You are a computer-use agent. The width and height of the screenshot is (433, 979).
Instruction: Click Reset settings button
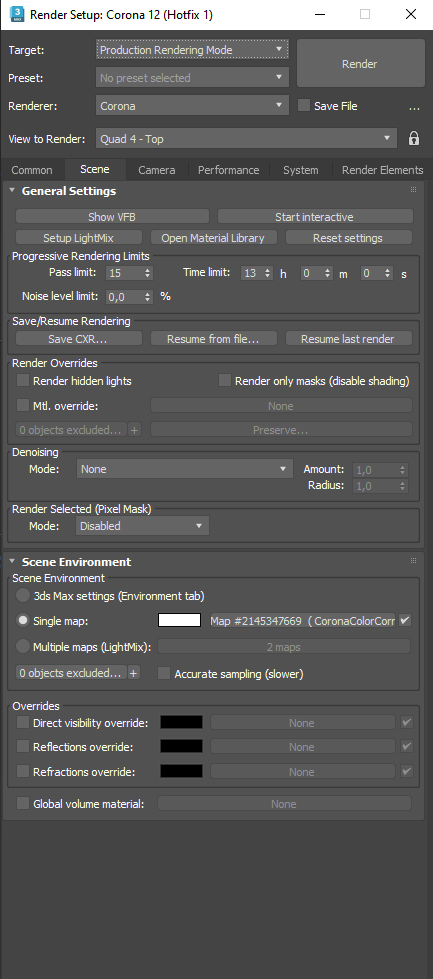348,238
